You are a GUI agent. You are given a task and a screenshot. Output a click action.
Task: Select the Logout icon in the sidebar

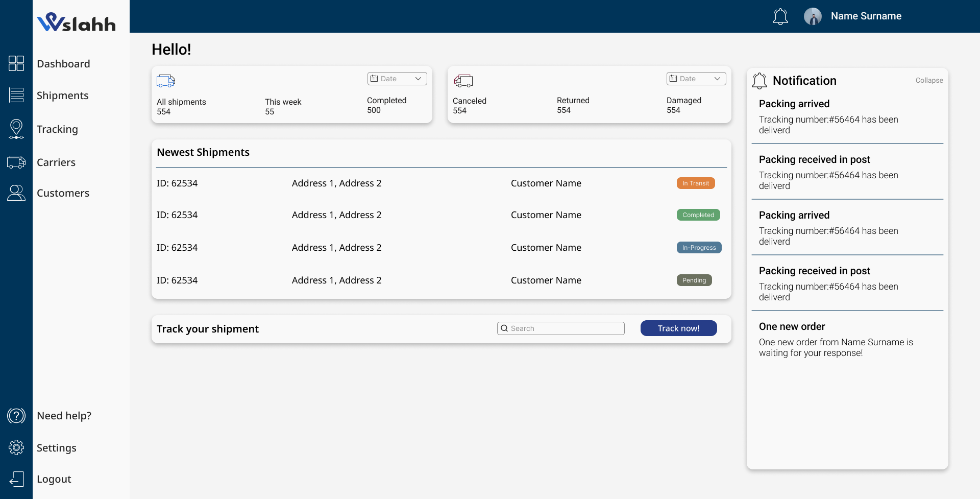click(x=16, y=479)
